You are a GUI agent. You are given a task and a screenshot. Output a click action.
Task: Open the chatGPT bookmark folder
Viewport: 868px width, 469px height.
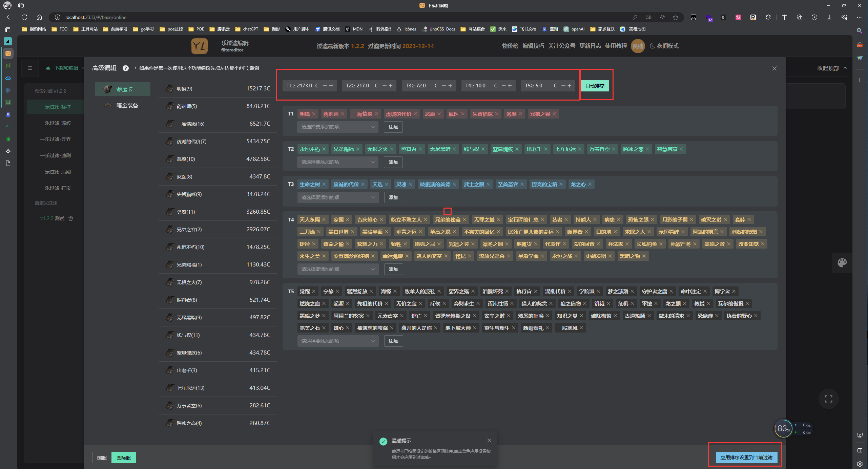247,29
